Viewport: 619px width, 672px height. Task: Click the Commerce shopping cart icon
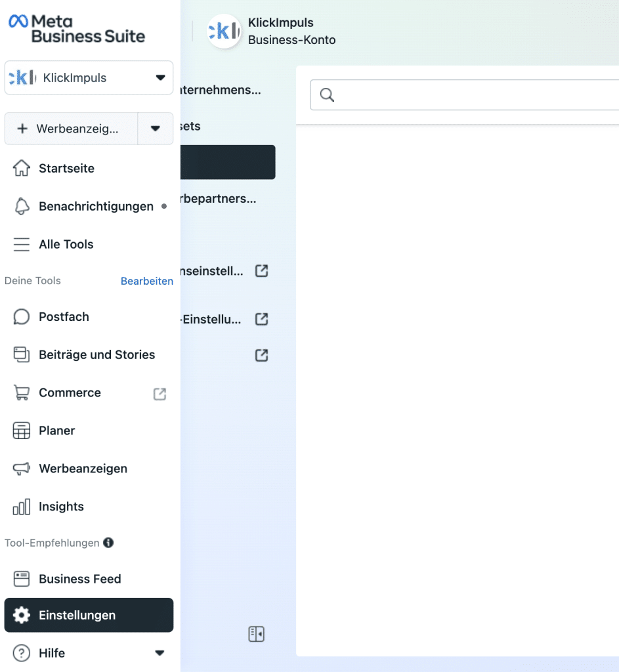click(22, 393)
